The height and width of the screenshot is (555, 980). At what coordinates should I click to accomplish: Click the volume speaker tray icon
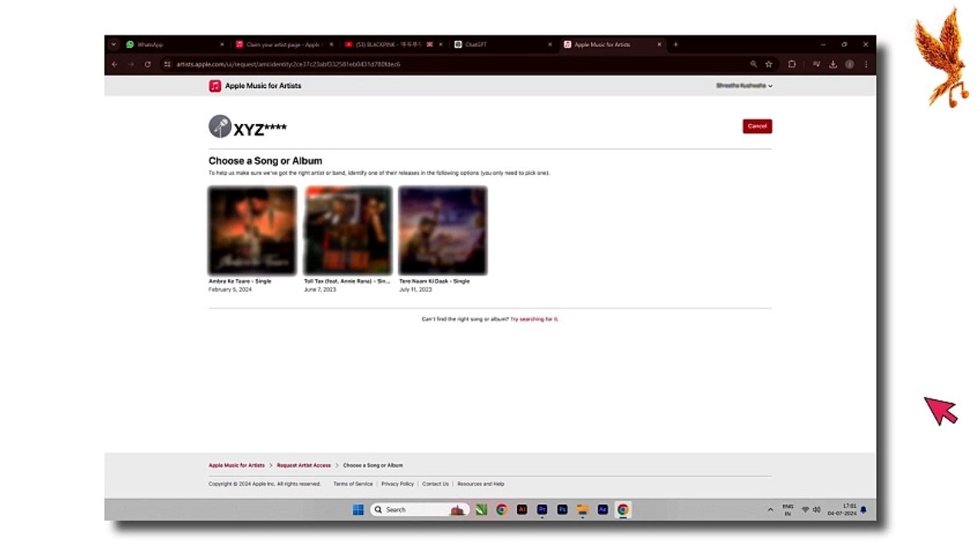coord(817,510)
